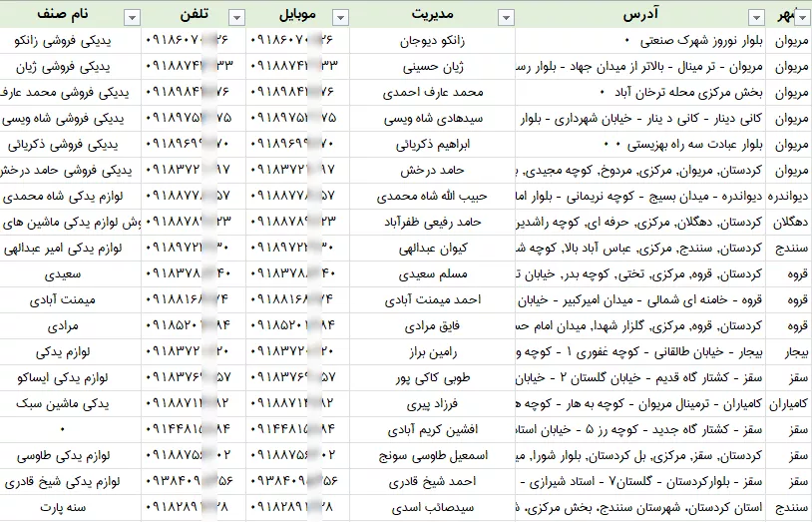Select تلفن number in افشین کریم آبادی row

pyautogui.click(x=194, y=429)
